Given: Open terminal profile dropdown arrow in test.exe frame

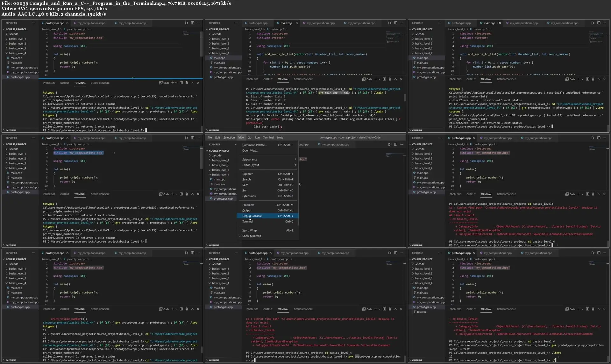Looking at the screenshot, I should click(582, 309).
